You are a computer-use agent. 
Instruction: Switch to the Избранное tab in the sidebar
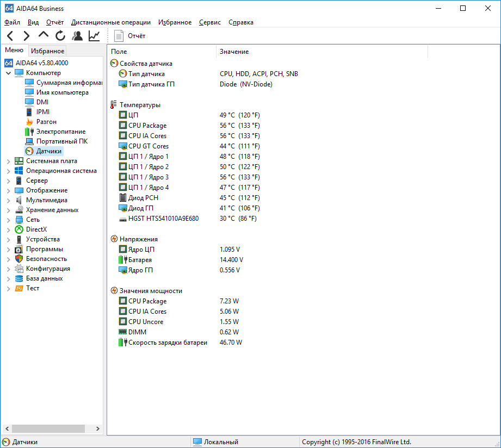coord(47,51)
